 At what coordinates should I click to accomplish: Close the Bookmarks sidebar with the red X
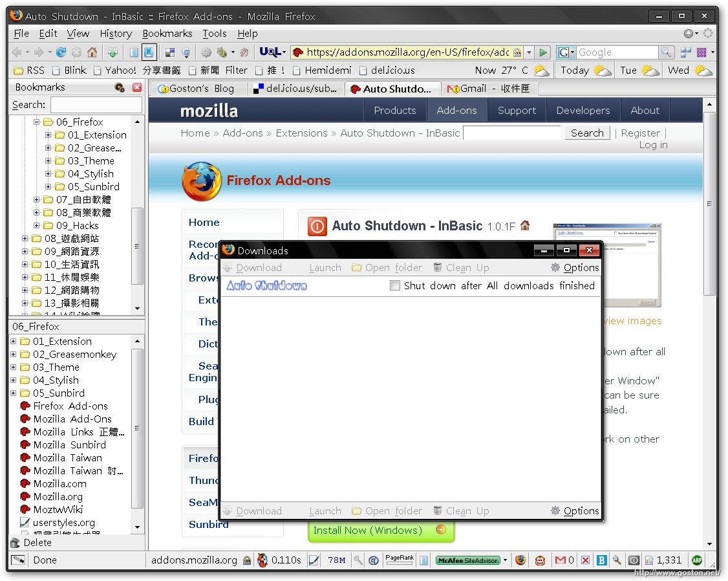(x=137, y=87)
